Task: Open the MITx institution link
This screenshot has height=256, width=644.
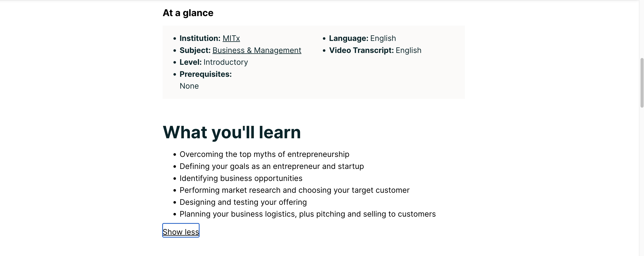Action: [x=231, y=38]
